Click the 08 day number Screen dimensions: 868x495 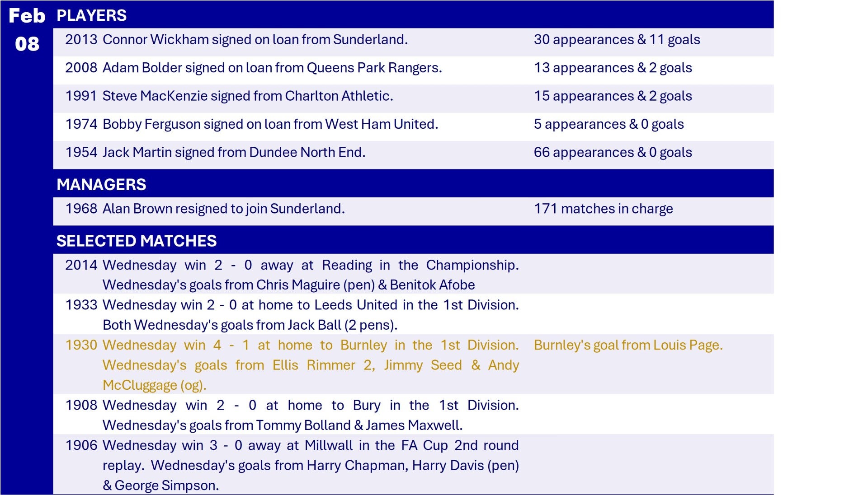coord(27,44)
